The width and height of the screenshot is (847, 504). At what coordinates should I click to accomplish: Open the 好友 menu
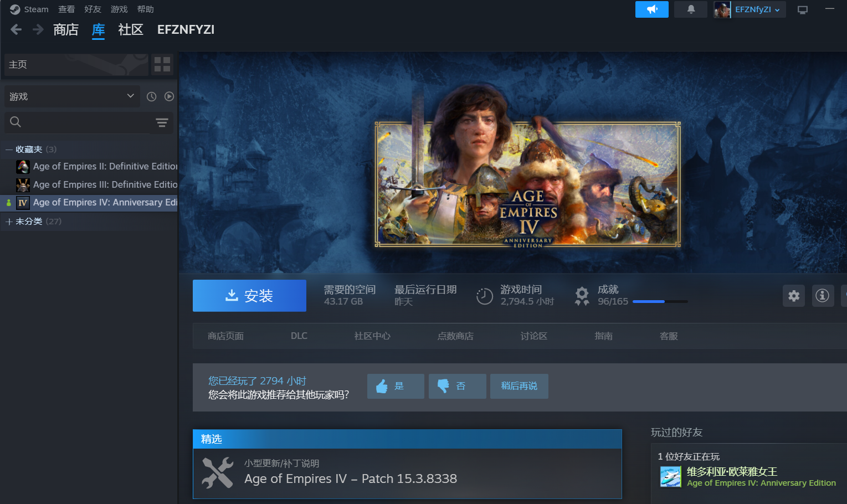coord(93,9)
